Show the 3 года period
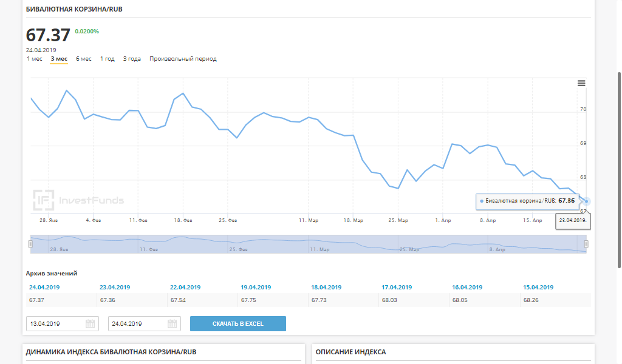Screen dimensions: 622x364 132,59
